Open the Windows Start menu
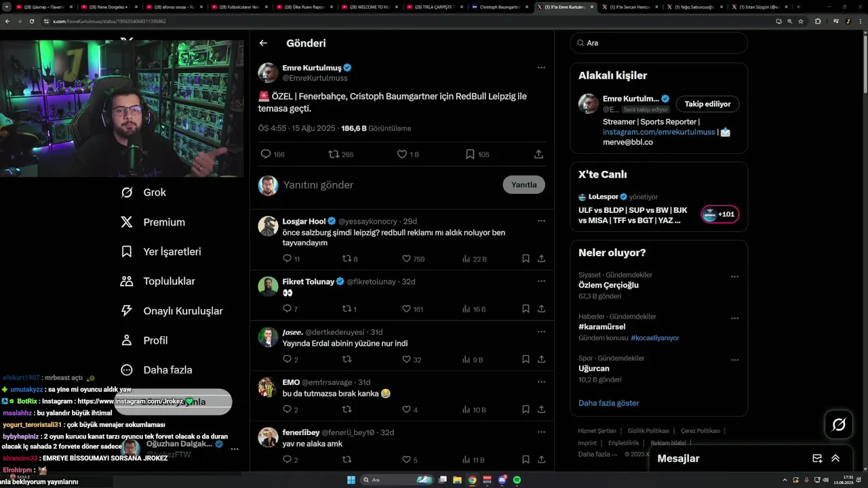The width and height of the screenshot is (868, 488). click(x=351, y=480)
